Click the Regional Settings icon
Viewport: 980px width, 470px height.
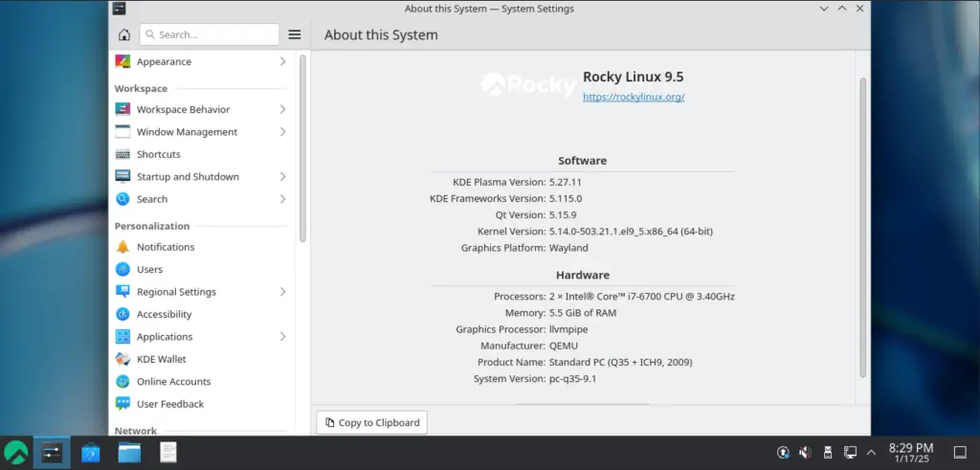pyautogui.click(x=123, y=292)
